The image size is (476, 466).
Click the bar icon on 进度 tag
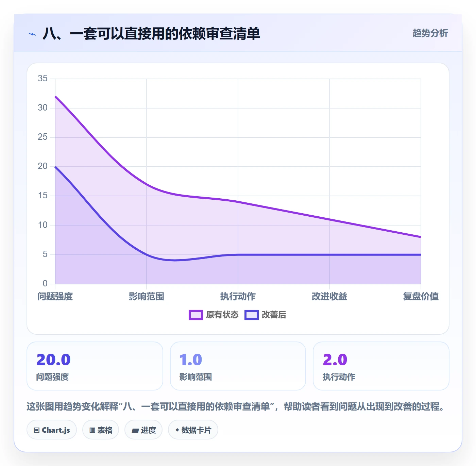click(x=135, y=431)
